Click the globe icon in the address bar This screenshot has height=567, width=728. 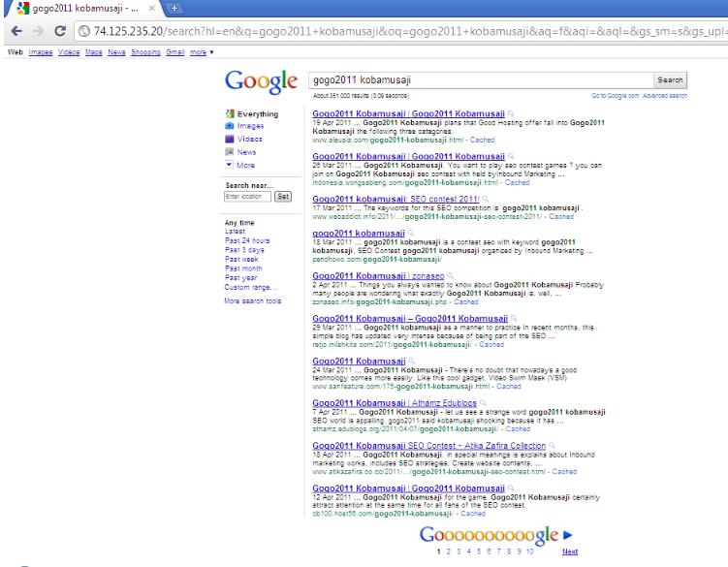point(84,31)
